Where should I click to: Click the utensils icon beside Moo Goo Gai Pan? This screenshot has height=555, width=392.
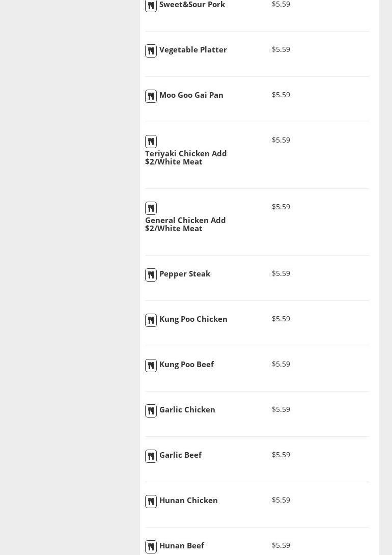tap(151, 96)
